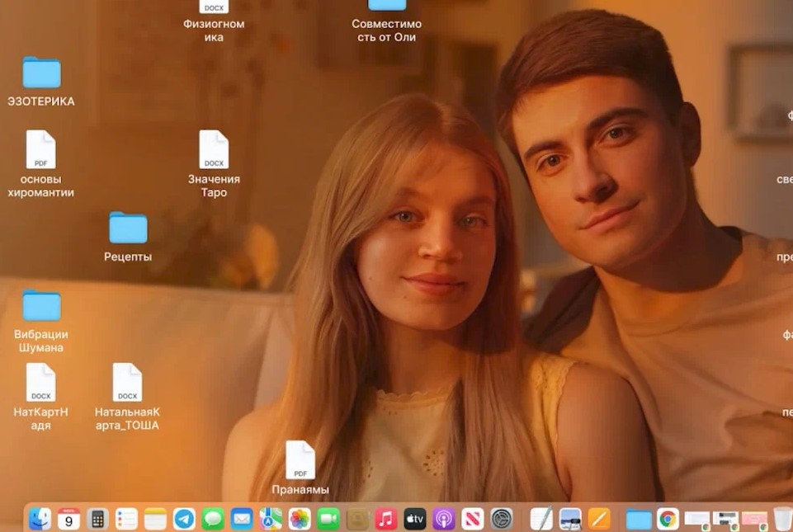The width and height of the screenshot is (793, 532).
Task: Select the Значения Таро document
Action: pos(214,150)
